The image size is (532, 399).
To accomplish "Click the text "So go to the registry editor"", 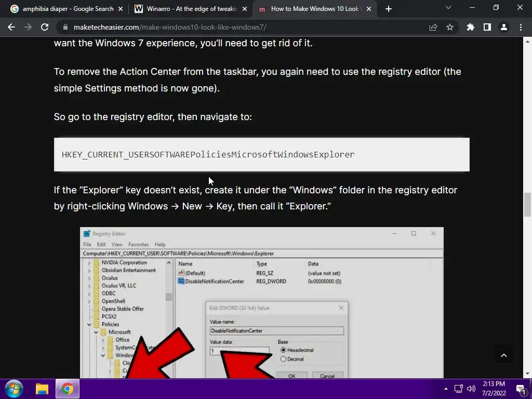I will click(x=114, y=117).
